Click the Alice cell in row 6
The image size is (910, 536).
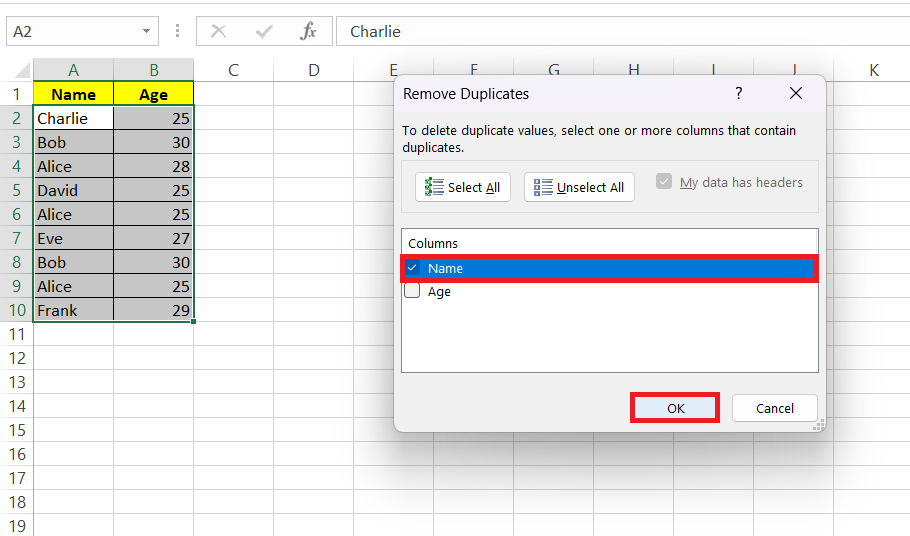coord(73,214)
